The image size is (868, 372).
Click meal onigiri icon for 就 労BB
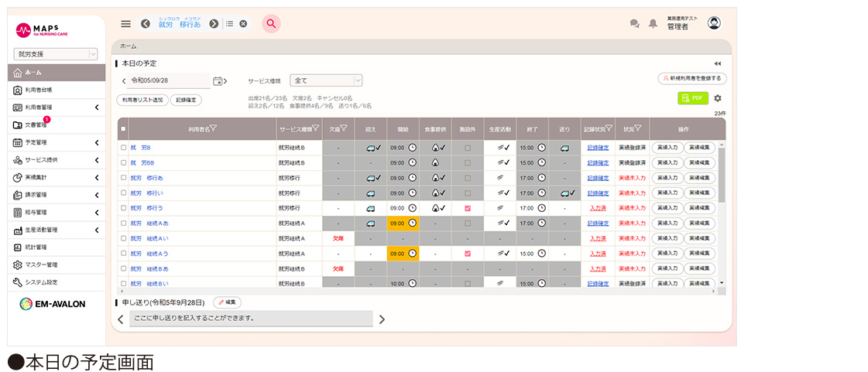(435, 162)
